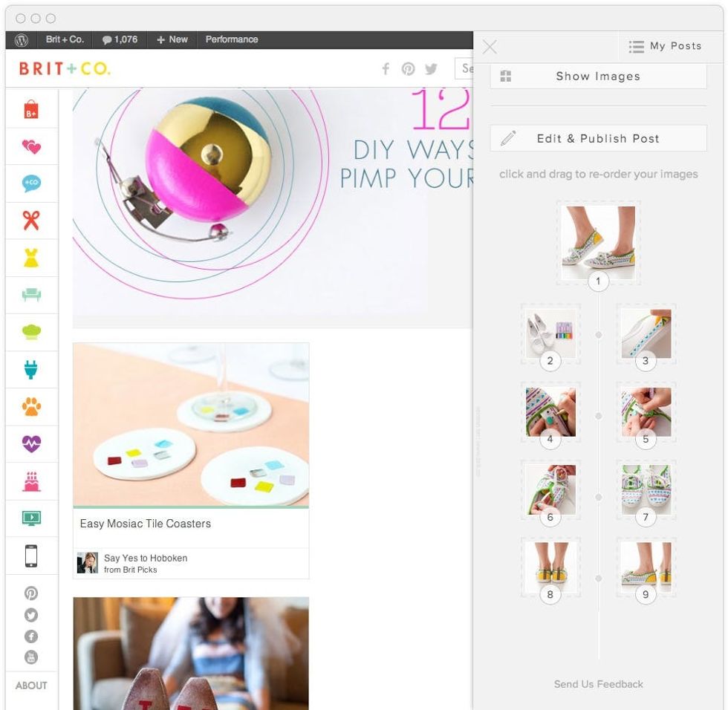This screenshot has width=728, height=710.
Task: Open the Send Us Feedback link
Action: click(598, 684)
